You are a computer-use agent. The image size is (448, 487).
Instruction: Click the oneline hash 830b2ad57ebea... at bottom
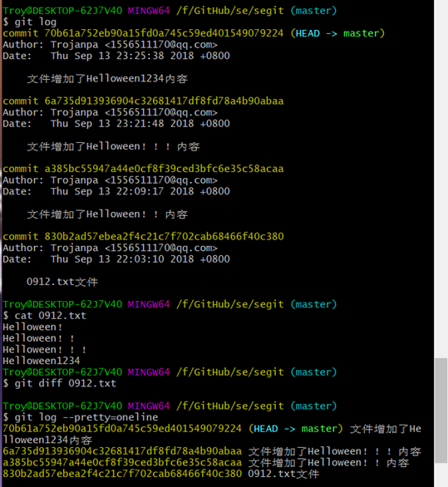(x=122, y=474)
